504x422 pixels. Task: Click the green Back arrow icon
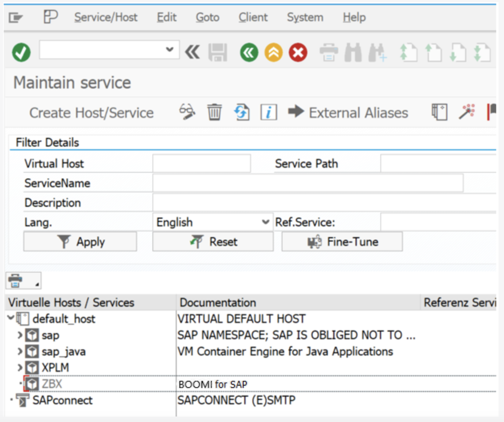(249, 53)
